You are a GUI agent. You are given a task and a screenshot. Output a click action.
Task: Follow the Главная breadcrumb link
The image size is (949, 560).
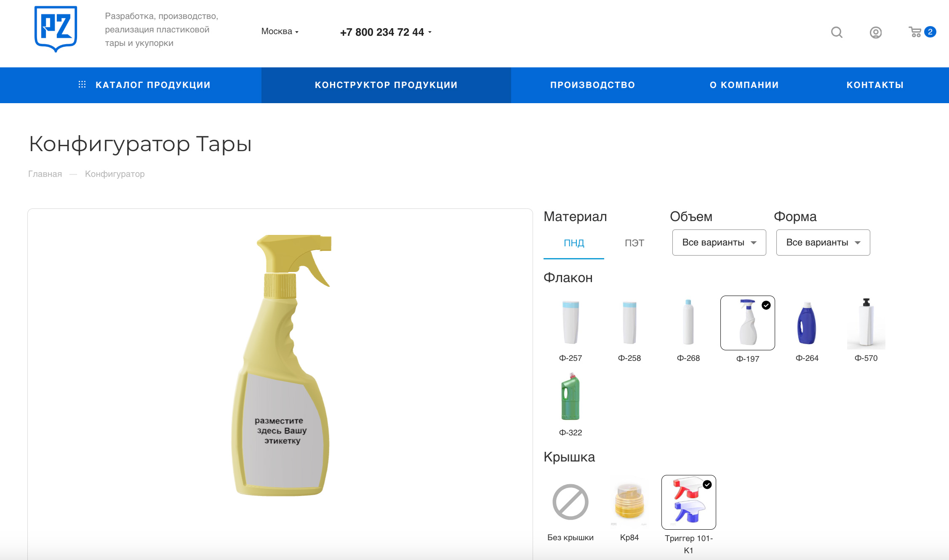(x=45, y=174)
